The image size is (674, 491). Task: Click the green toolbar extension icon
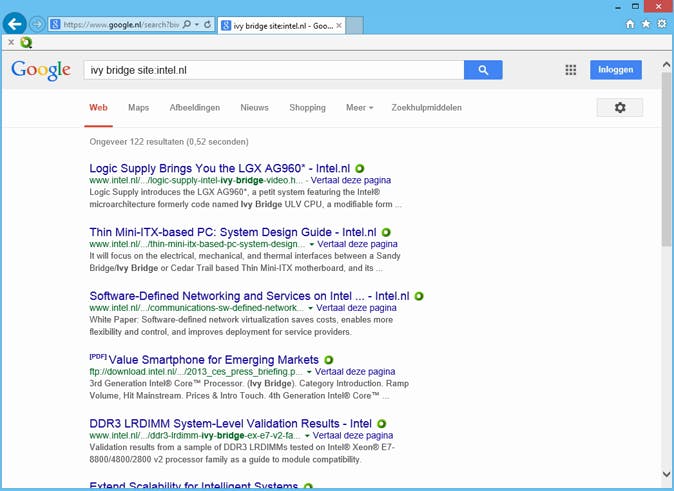pyautogui.click(x=26, y=42)
